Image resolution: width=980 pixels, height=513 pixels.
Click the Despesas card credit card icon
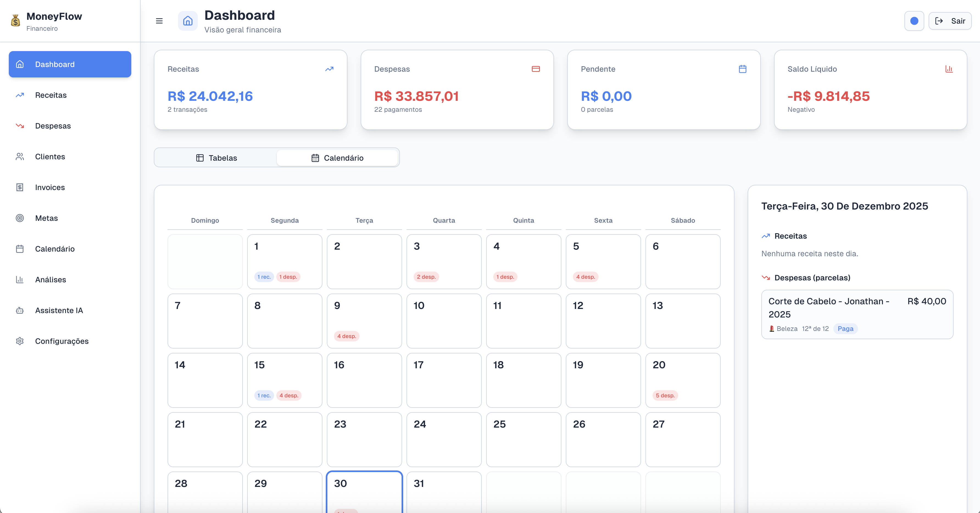(536, 69)
